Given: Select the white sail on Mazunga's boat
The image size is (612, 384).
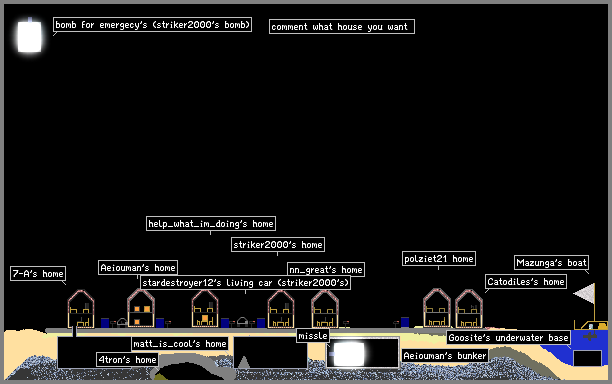Looking at the screenshot, I should point(584,293).
